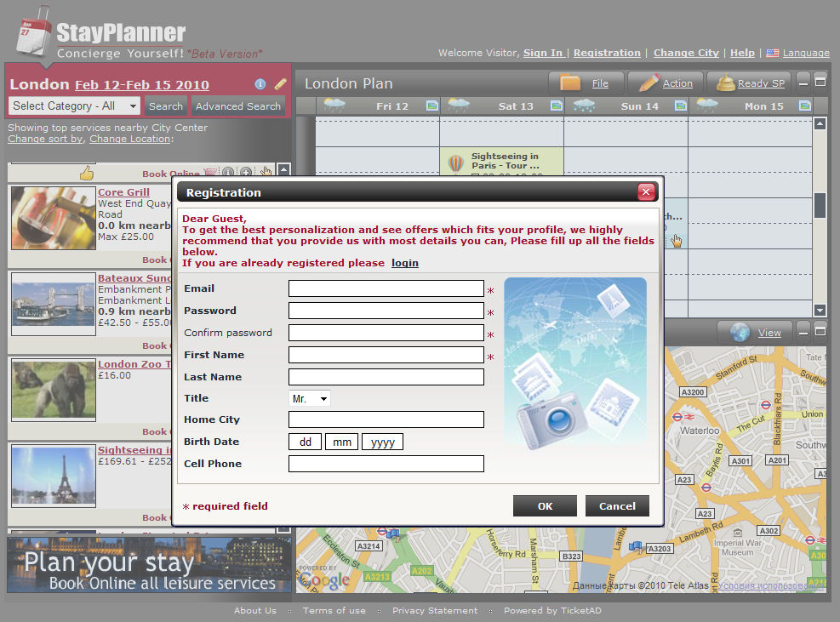Click the Home City input field
This screenshot has height=622, width=840.
pos(386,419)
